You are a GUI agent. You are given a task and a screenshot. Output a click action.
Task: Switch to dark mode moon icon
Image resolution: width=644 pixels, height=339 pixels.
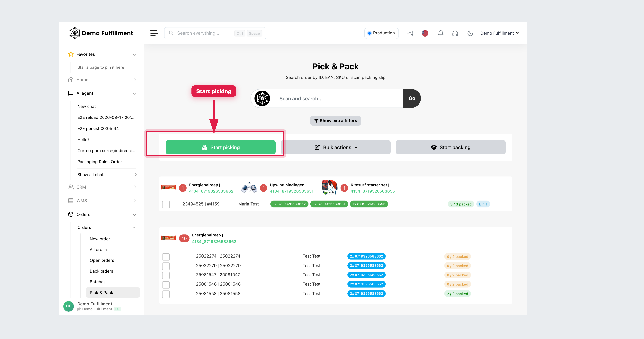click(470, 33)
